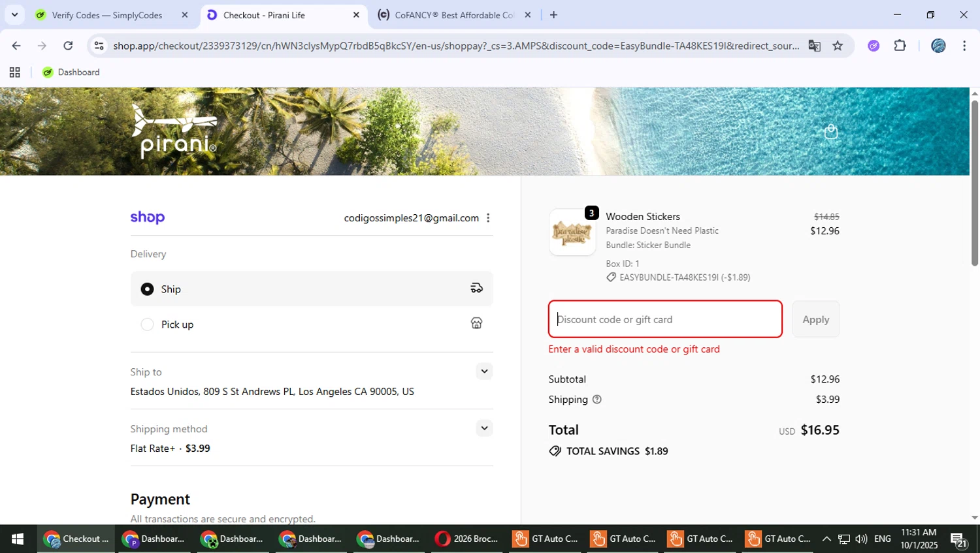Click the ENG language indicator
The image size is (980, 553).
883,539
